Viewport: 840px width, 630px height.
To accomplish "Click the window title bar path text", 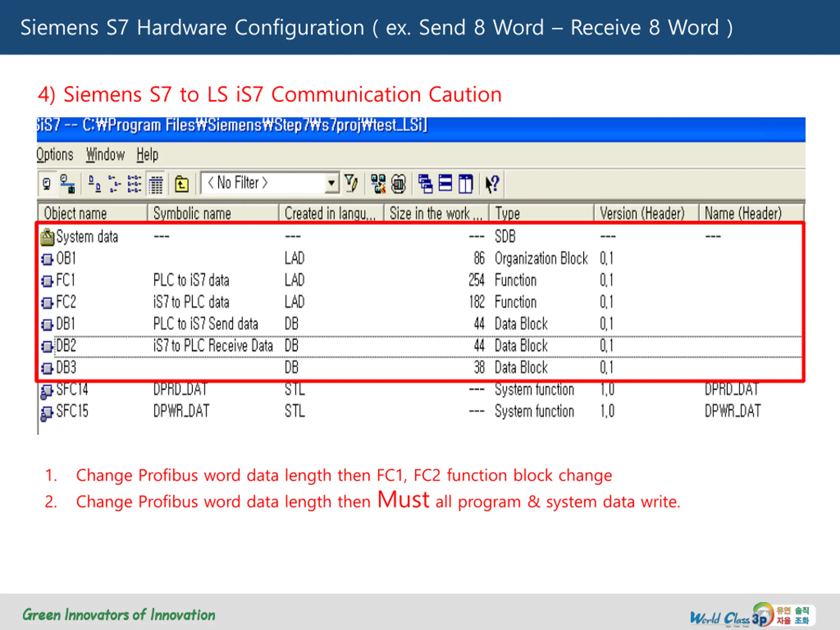I will pos(232,125).
